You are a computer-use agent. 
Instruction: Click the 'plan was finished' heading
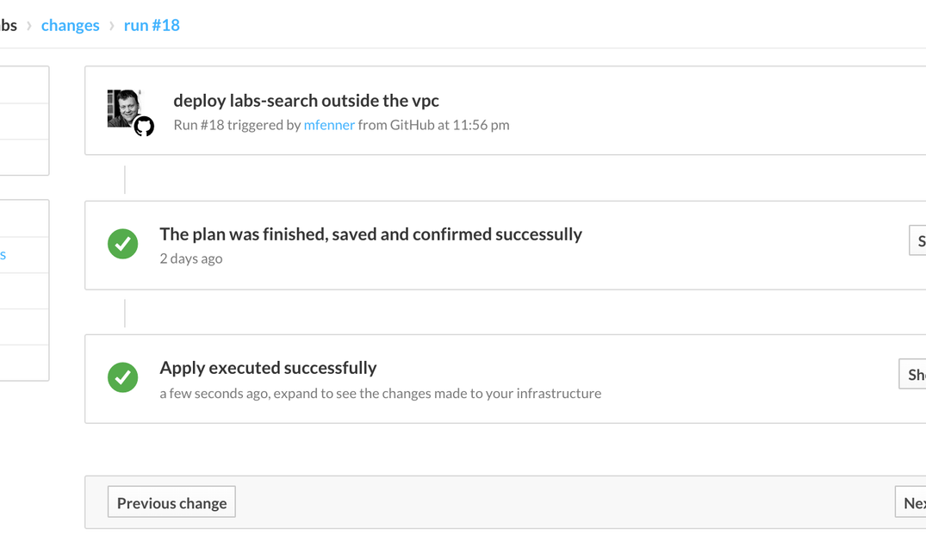point(370,234)
